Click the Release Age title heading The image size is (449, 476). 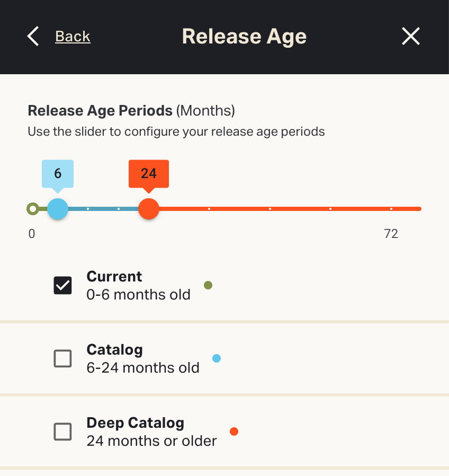(244, 37)
